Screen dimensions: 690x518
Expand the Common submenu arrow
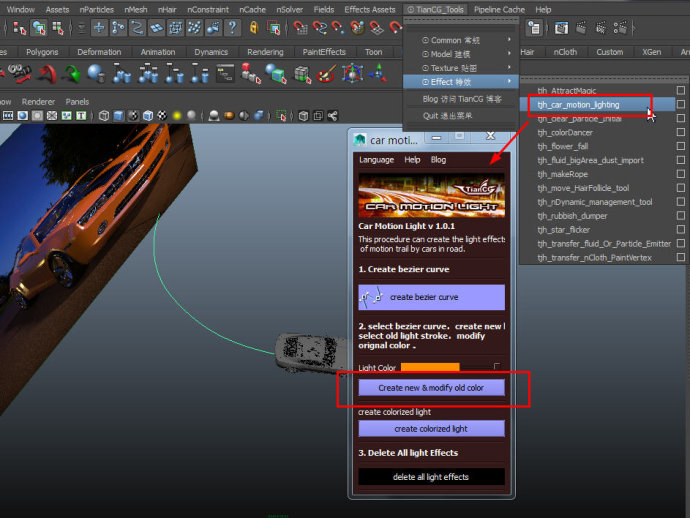point(509,40)
